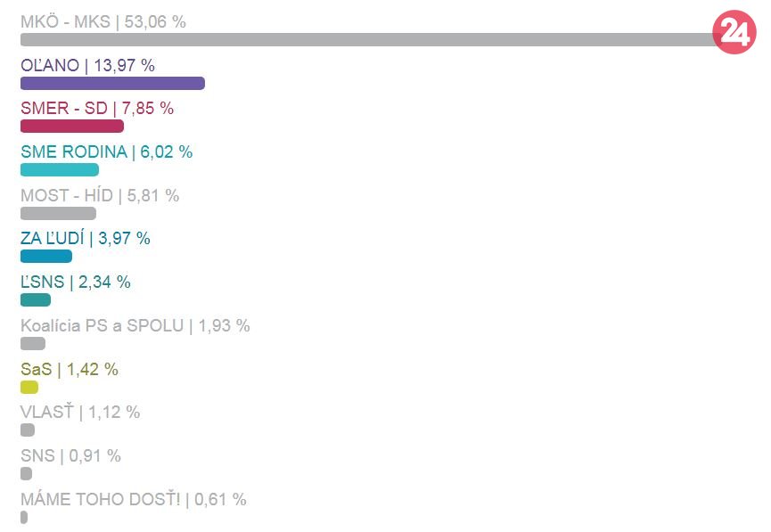Click the VLASŤ 1,12 % label

point(80,412)
